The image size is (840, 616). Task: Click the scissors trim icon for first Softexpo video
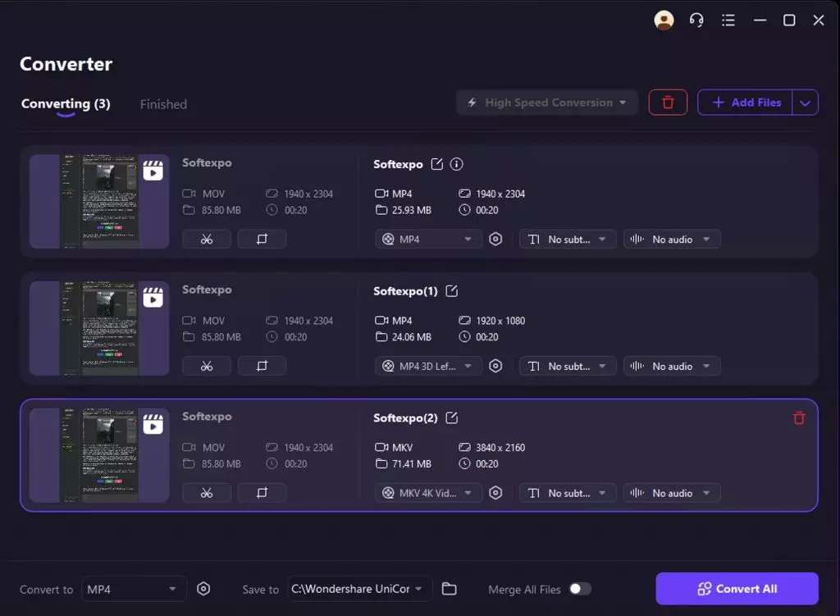206,240
